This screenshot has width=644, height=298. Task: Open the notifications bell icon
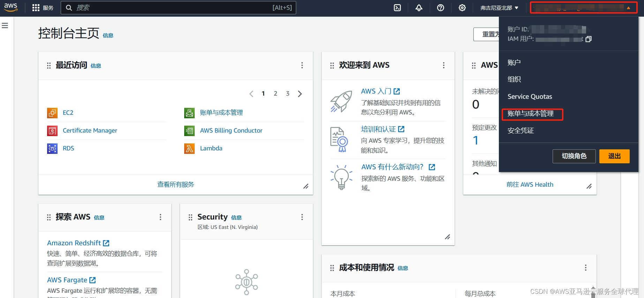click(x=419, y=8)
